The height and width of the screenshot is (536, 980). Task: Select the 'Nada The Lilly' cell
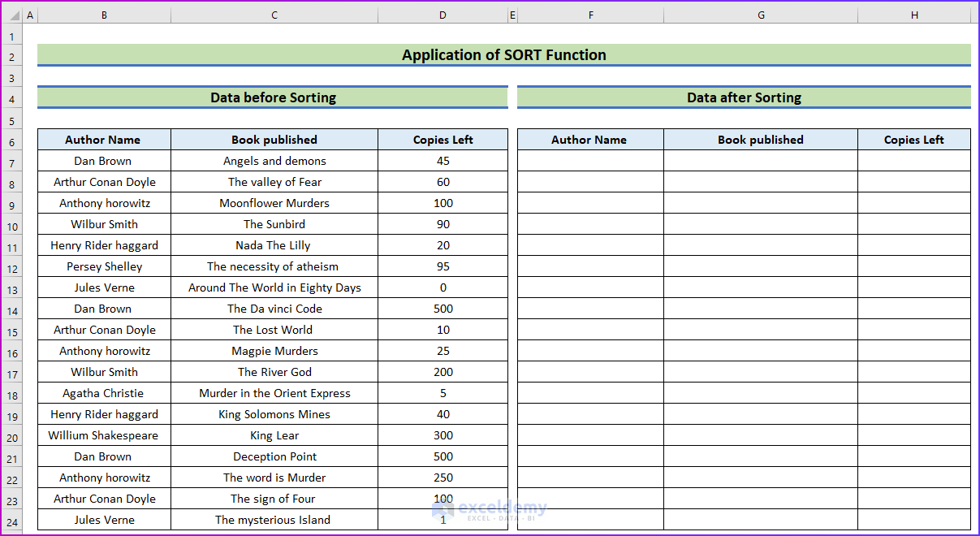pos(274,245)
